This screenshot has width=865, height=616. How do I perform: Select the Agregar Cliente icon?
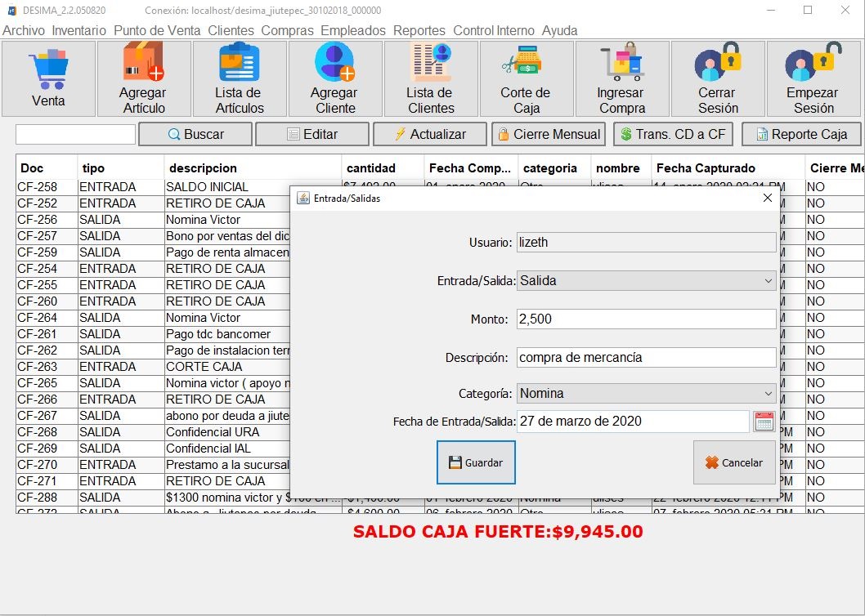(334, 64)
